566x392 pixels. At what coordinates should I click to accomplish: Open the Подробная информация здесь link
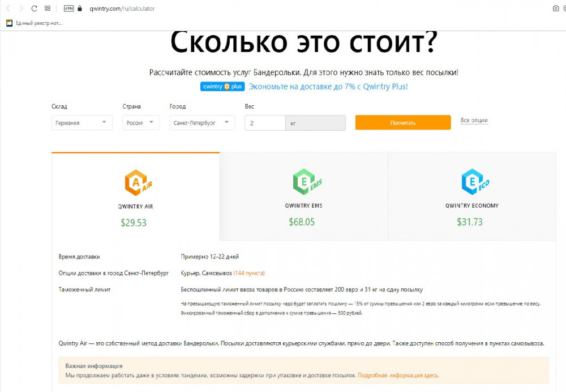[x=398, y=376]
